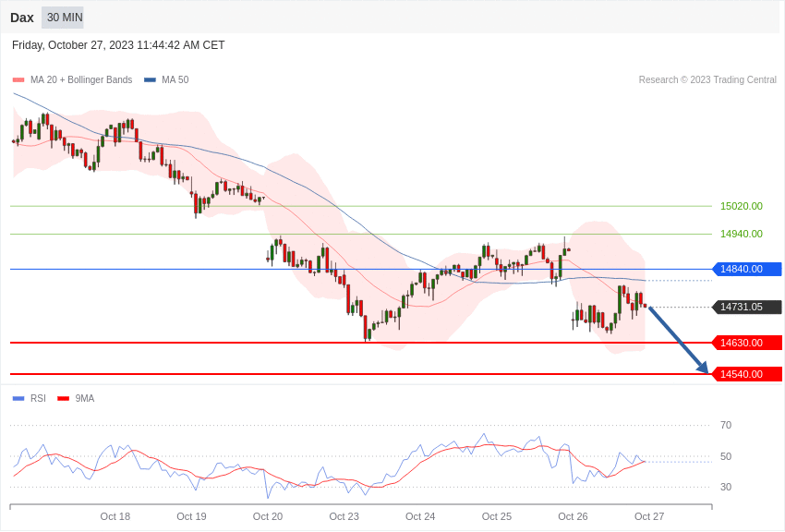Select the dark 14731.05 current price tag
785x532 pixels.
(x=747, y=307)
